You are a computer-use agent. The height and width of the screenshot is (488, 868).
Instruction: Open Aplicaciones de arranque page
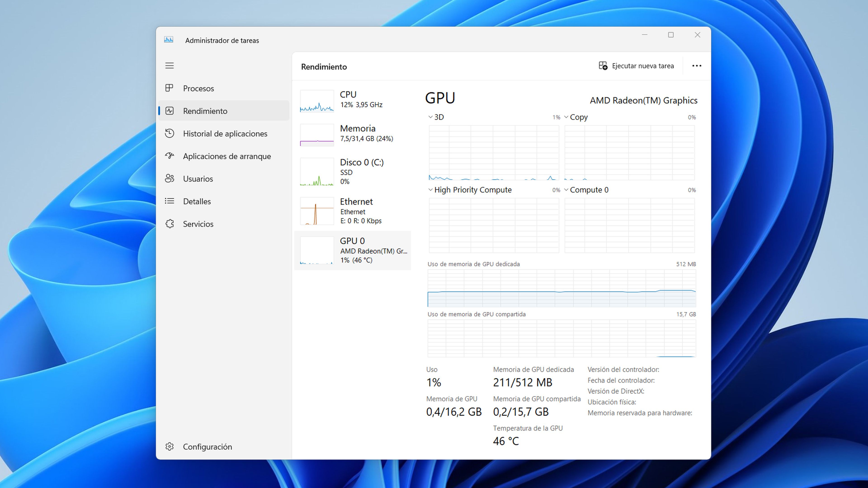pos(224,156)
